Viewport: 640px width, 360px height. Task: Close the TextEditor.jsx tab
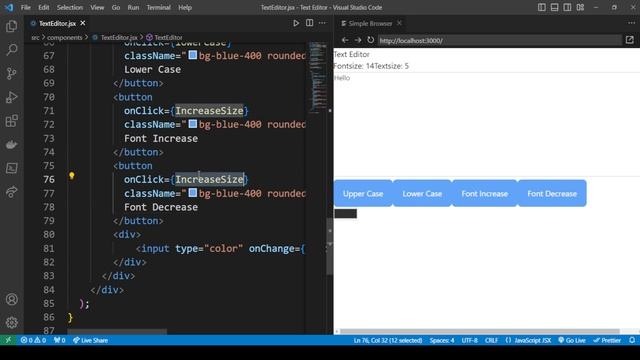pos(83,23)
